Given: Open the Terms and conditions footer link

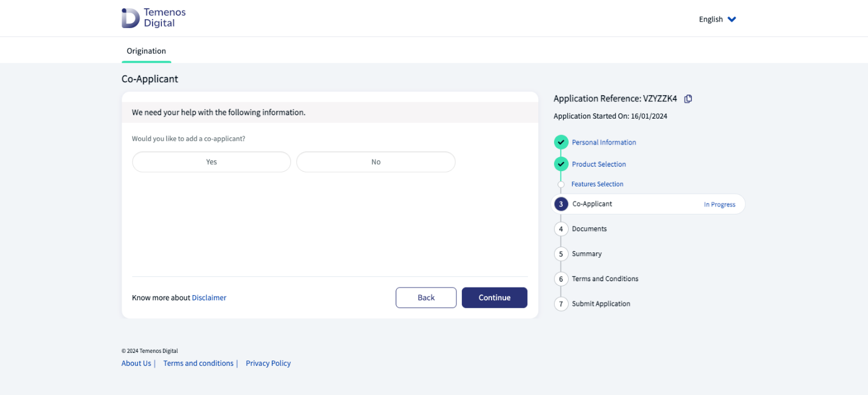Looking at the screenshot, I should 198,363.
